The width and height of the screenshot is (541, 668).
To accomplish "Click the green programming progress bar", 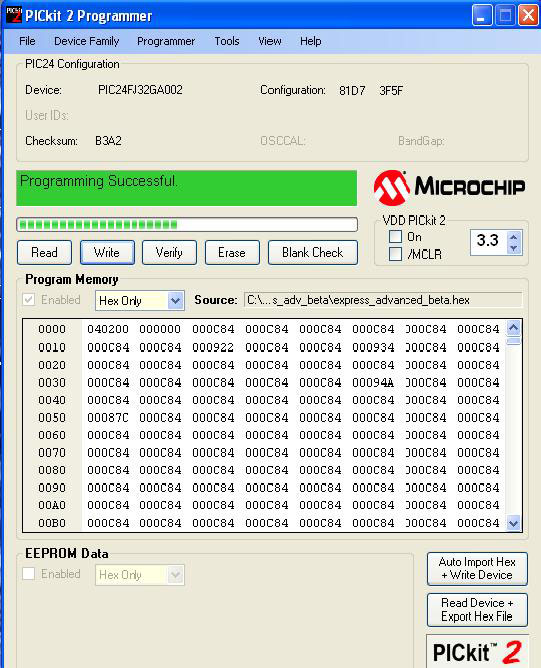I will pos(187,225).
